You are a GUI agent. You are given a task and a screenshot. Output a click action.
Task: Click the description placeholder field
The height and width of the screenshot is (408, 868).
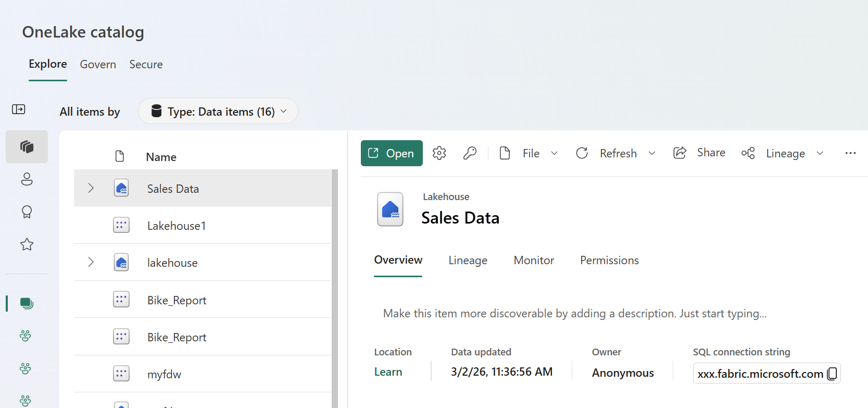tap(575, 314)
